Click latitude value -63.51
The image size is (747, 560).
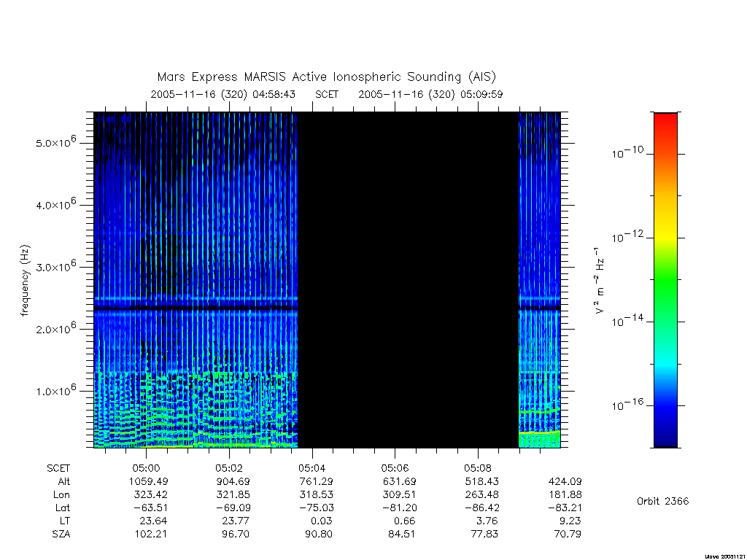[149, 508]
